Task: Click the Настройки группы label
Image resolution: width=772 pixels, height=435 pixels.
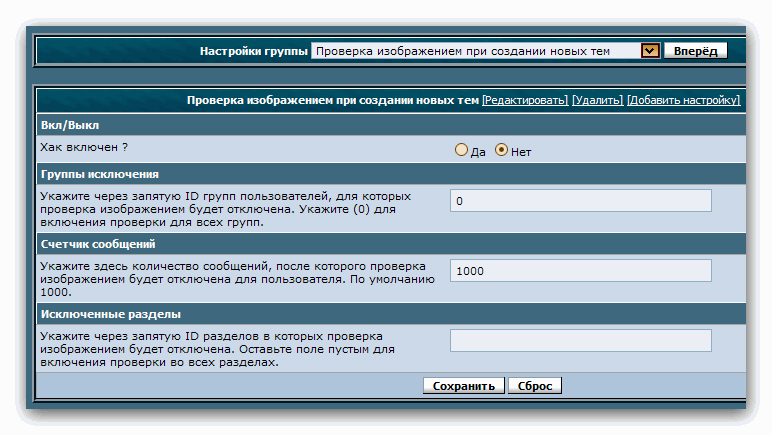Action: pyautogui.click(x=254, y=51)
